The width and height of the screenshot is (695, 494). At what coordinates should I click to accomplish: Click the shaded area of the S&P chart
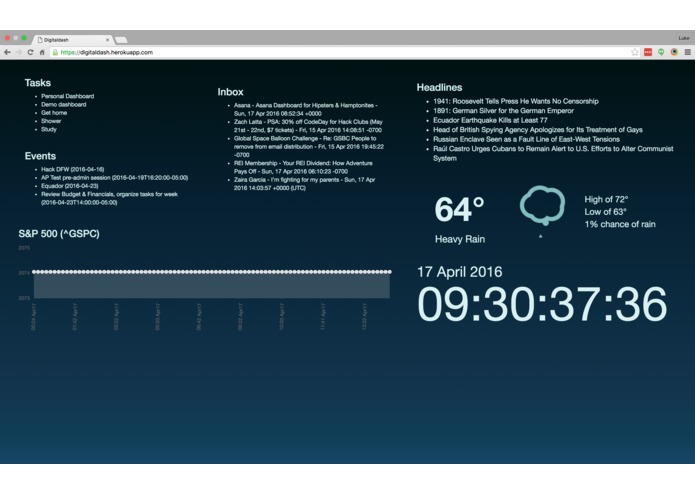pyautogui.click(x=212, y=286)
